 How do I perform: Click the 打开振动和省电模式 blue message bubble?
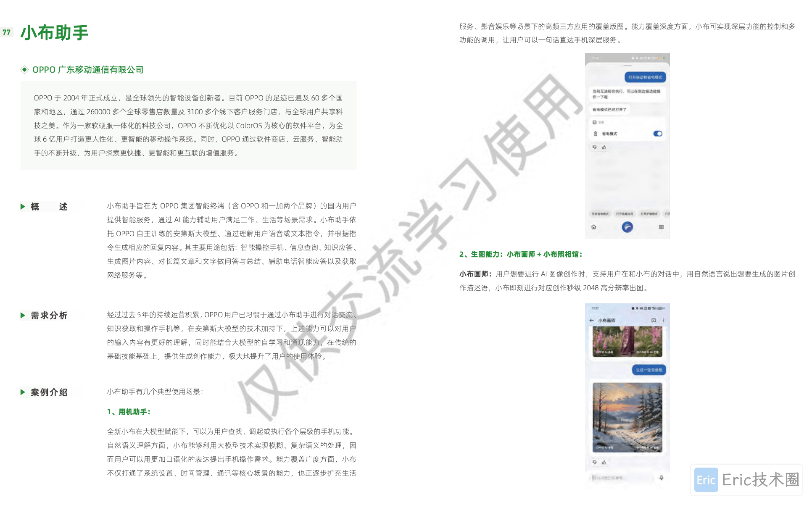645,77
